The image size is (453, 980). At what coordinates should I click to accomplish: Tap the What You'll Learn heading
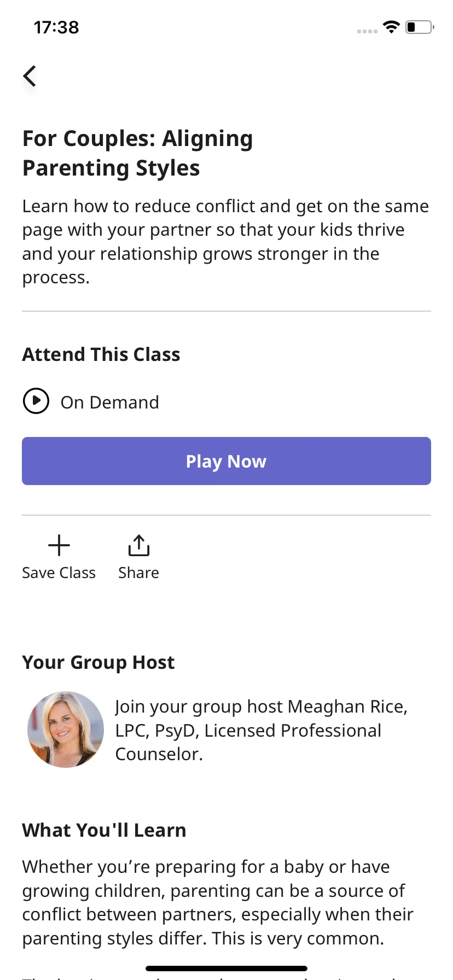[104, 830]
